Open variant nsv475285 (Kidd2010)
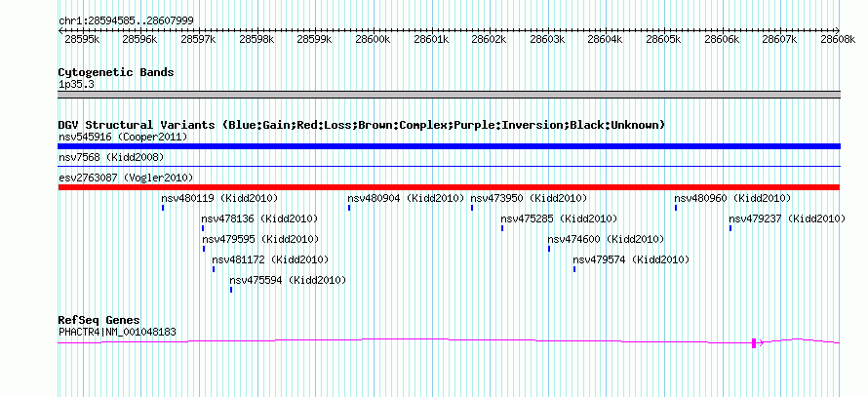868x397 pixels. [x=559, y=219]
